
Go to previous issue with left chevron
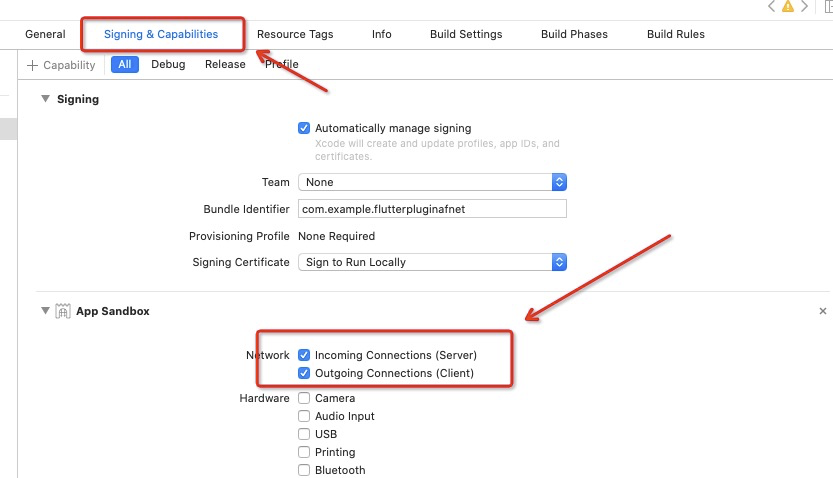tap(771, 6)
